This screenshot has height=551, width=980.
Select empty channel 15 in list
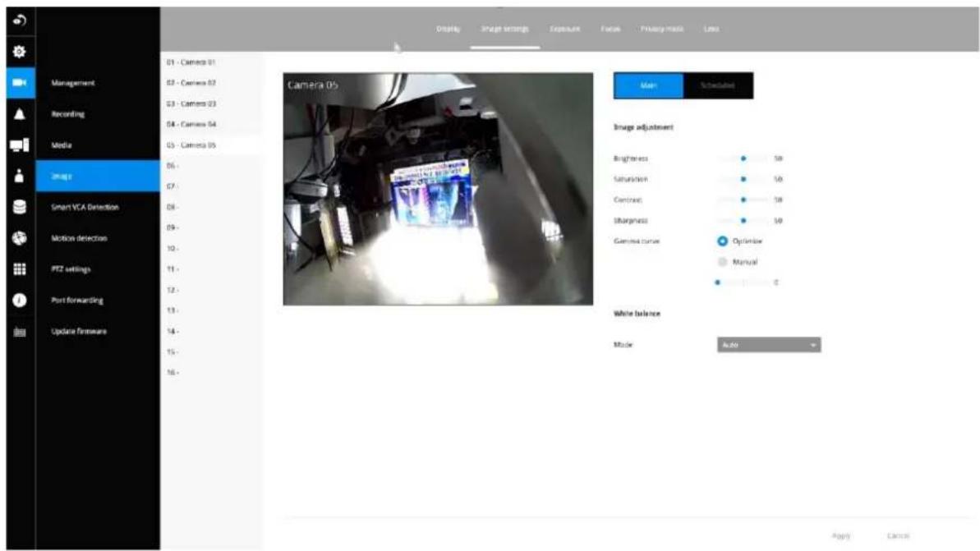[211, 351]
